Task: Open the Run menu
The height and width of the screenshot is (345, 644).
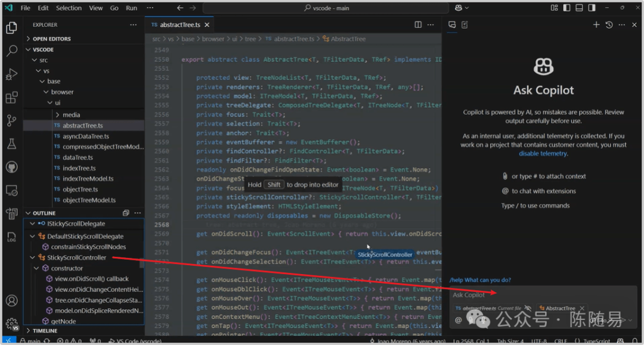Action: (131, 8)
